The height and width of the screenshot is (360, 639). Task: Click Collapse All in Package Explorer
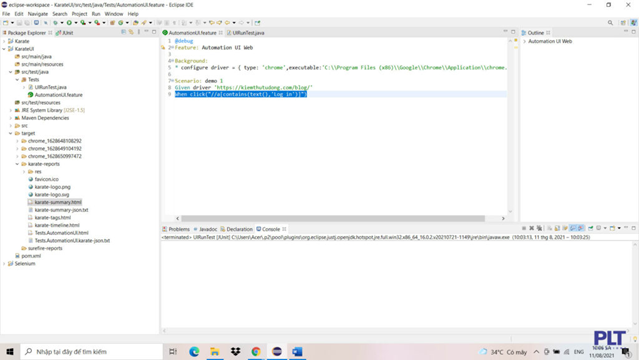(123, 32)
